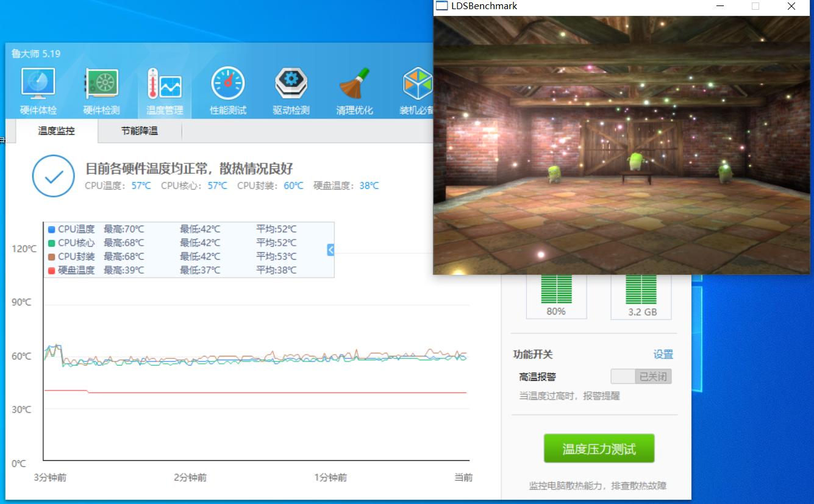814x504 pixels.
Task: Click the 90℃ chart axis label
Action: coord(21,302)
